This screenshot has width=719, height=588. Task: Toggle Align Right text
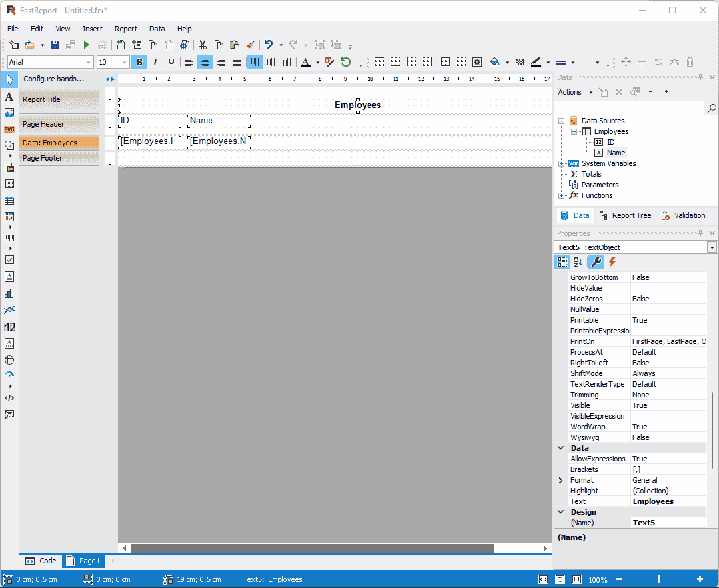[221, 62]
